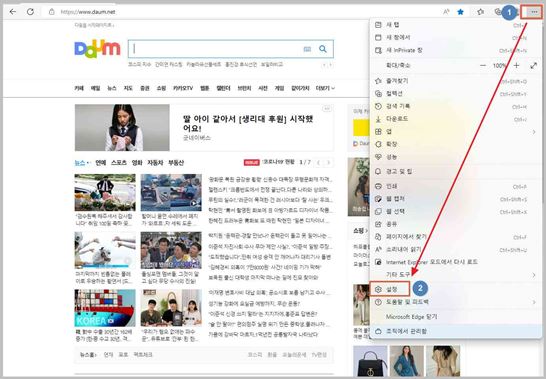
Task: Open the KOREA cargo ship news thumbnail
Action: click(105, 308)
